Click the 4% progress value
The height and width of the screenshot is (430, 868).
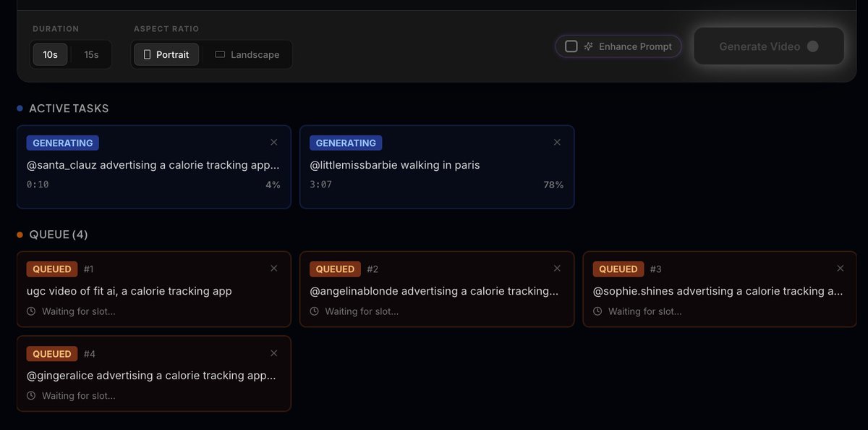273,185
